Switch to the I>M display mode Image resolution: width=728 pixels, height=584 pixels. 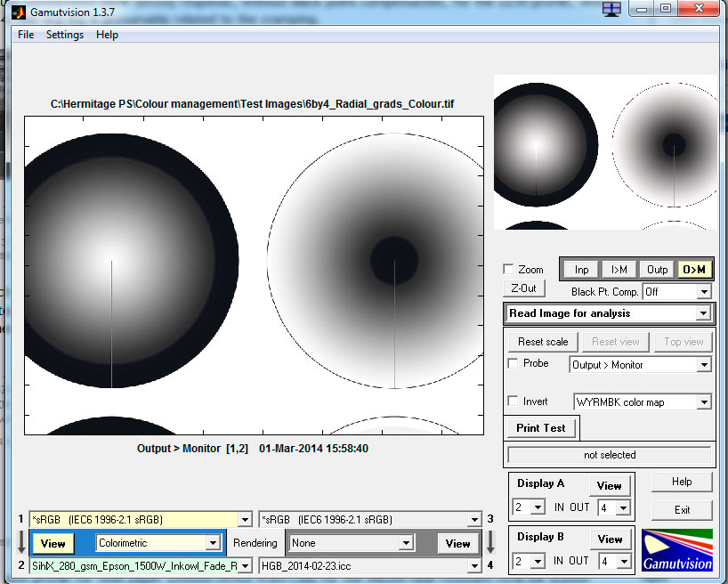pos(619,270)
